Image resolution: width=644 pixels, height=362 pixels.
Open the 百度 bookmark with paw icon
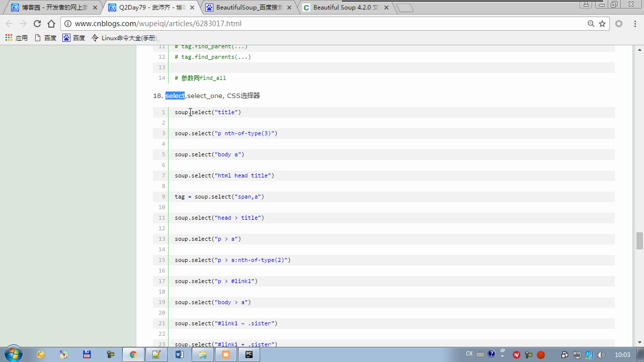pyautogui.click(x=73, y=38)
